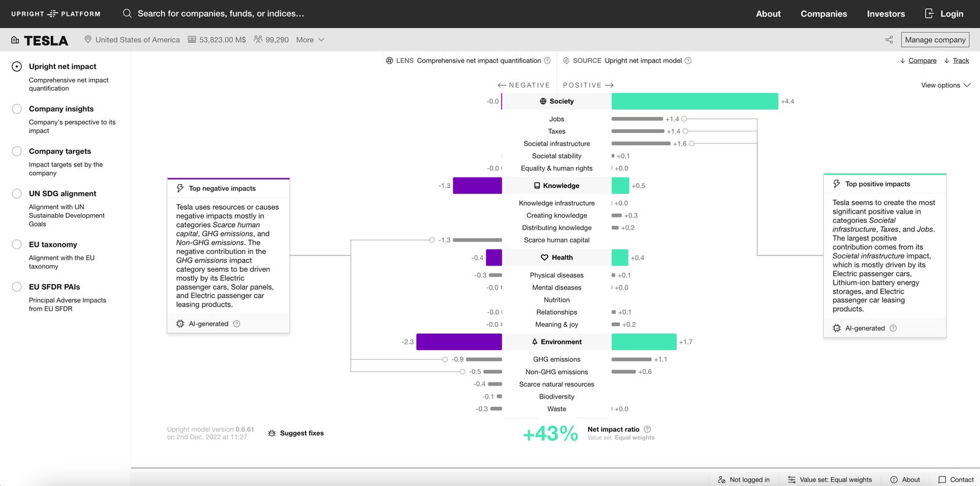Click the GHG emissions negative marker circle
The image size is (980, 486).
pyautogui.click(x=445, y=359)
